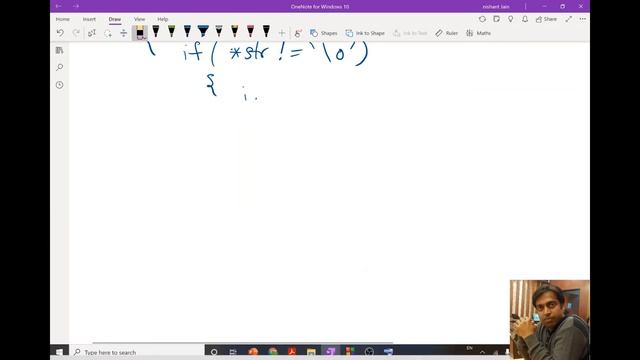
Task: Expand hidden system tray icons
Action: 482,352
